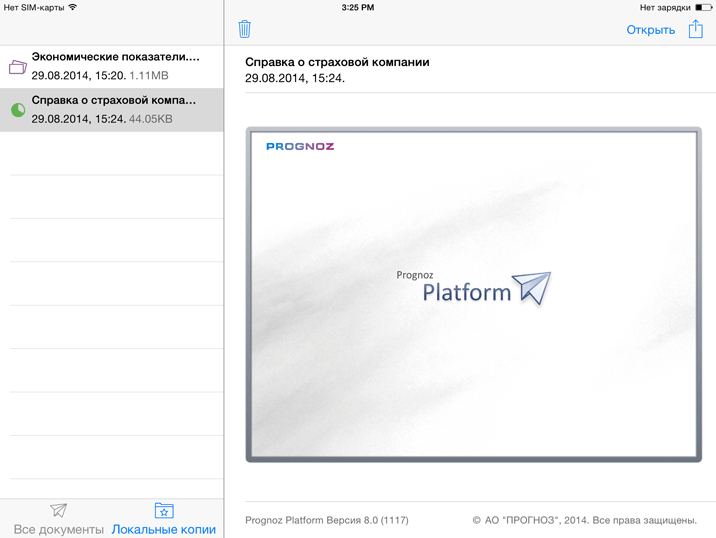Select the Экономические показатели document row
The image size is (716, 538).
click(112, 67)
